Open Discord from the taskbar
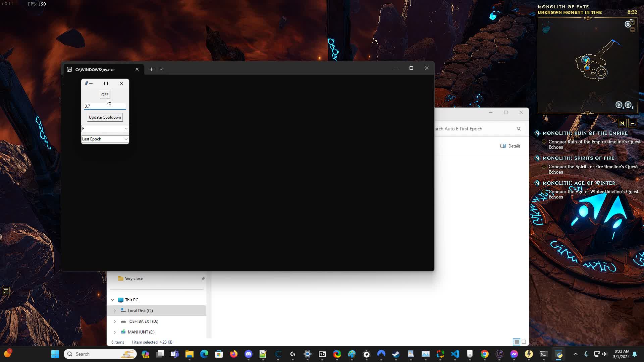Screen dimensions: 644x362 (x=249, y=354)
